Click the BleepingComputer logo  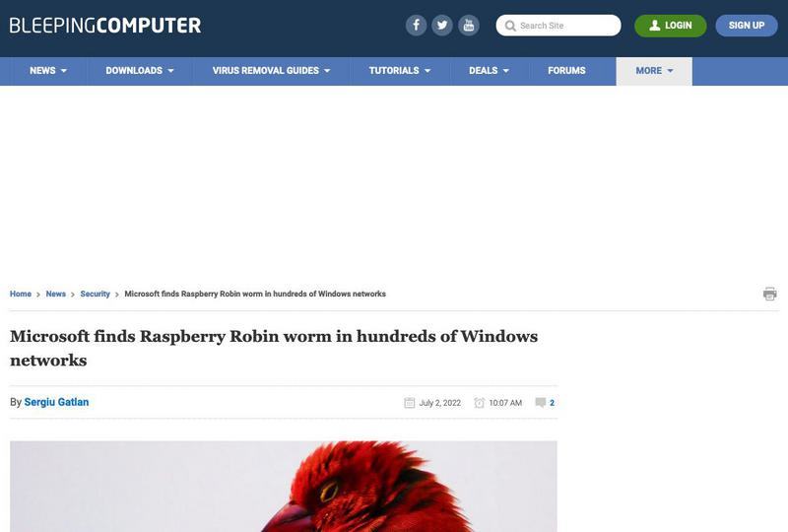pos(105,26)
